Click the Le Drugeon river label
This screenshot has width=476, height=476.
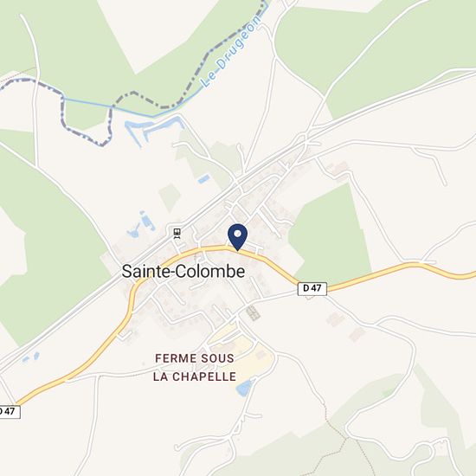click(x=231, y=52)
